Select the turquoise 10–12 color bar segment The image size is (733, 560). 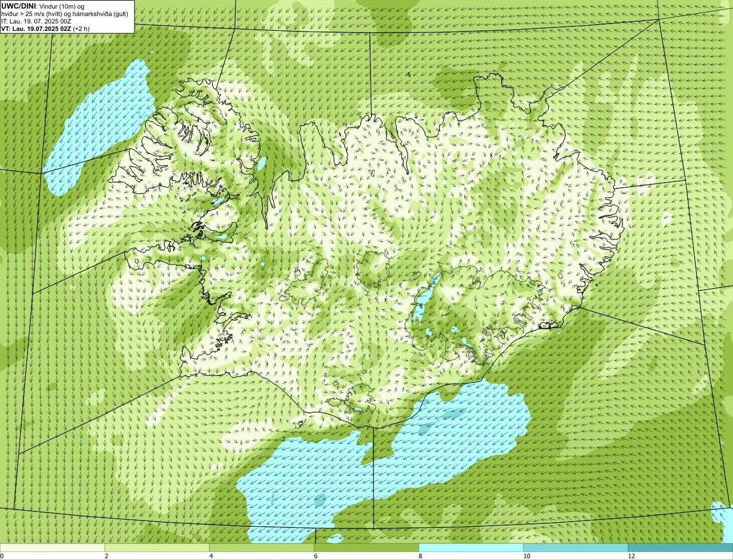click(576, 548)
